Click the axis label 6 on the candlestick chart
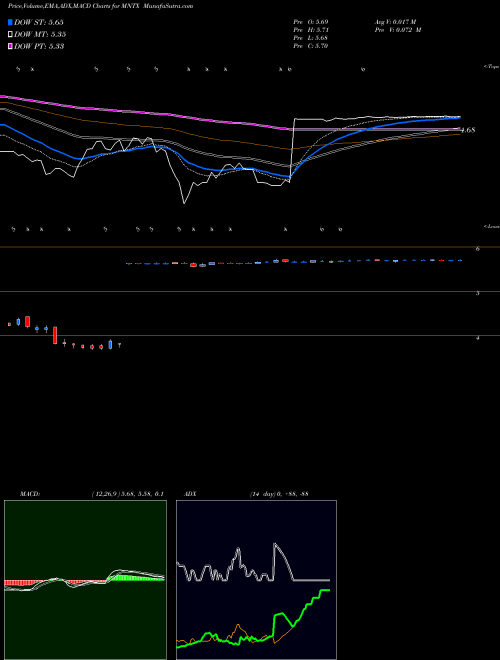Image resolution: width=500 pixels, height=660 pixels. [478, 249]
